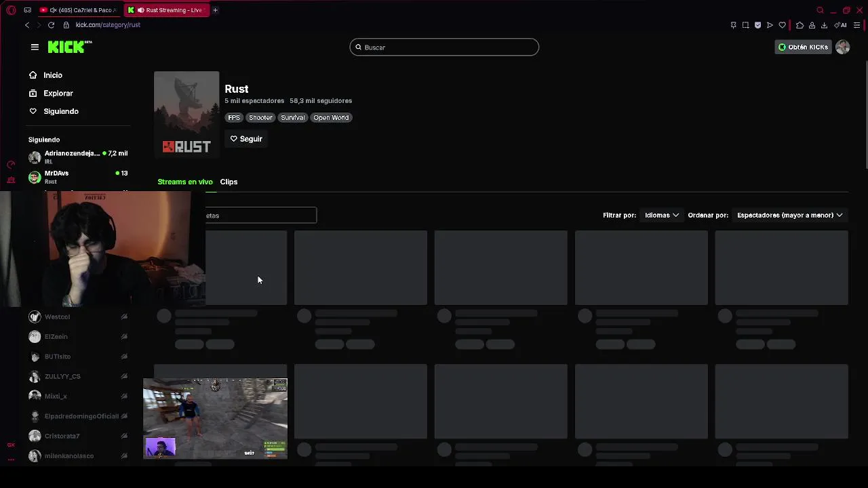Open the tab search magnifier icon
Image resolution: width=868 pixels, height=488 pixels.
(820, 10)
